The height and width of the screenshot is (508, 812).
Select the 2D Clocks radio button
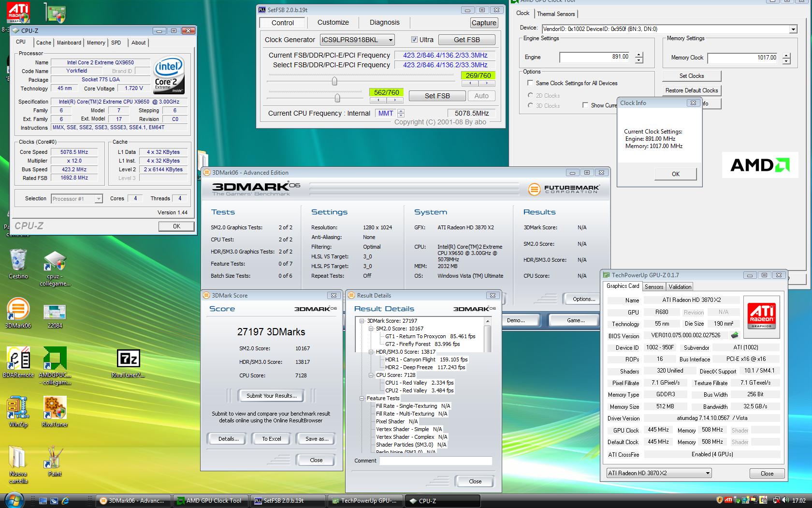point(531,95)
